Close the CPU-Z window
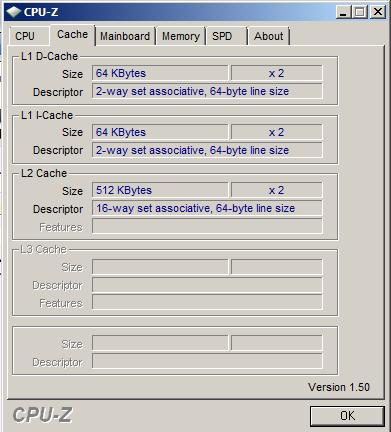This screenshot has width=391, height=432. point(378,12)
